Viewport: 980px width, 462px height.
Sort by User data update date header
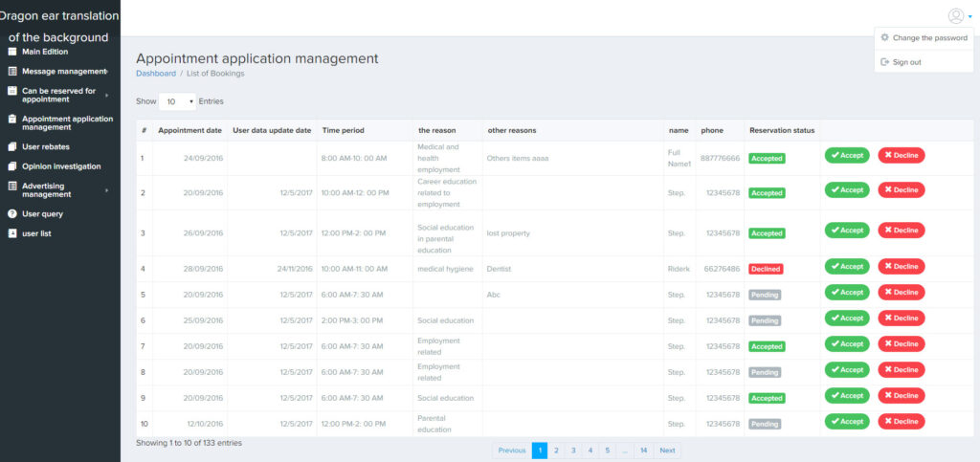[x=272, y=130]
